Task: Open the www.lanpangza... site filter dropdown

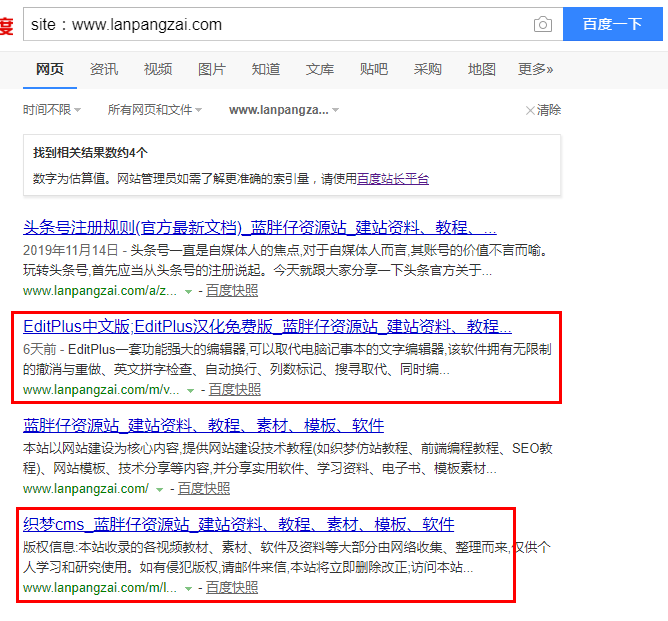Action: 284,110
